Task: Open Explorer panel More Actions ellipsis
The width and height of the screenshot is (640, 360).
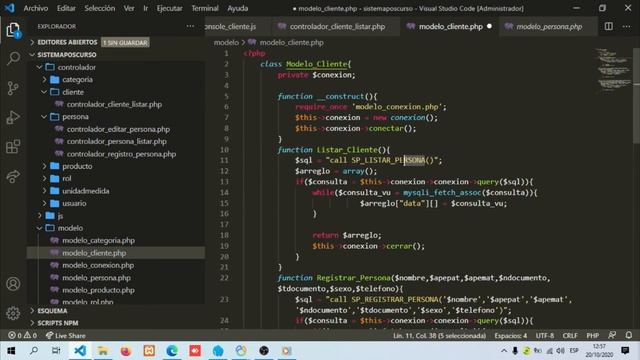Action: click(x=190, y=26)
